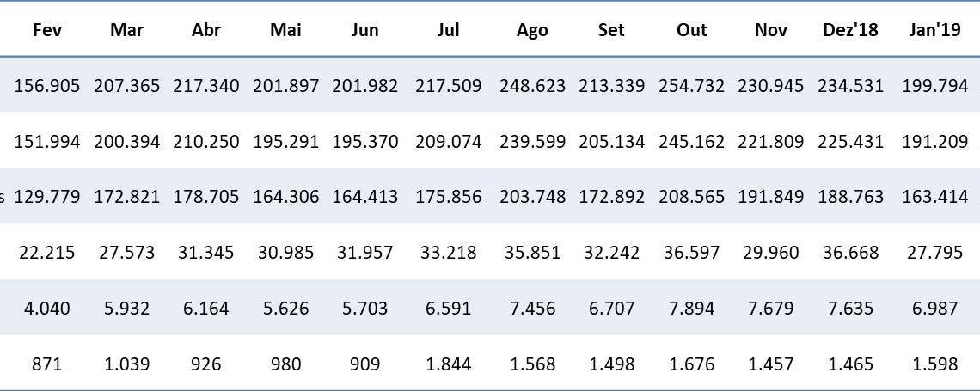The image size is (980, 391).
Task: Click the 178.705 cell
Action: tap(206, 197)
